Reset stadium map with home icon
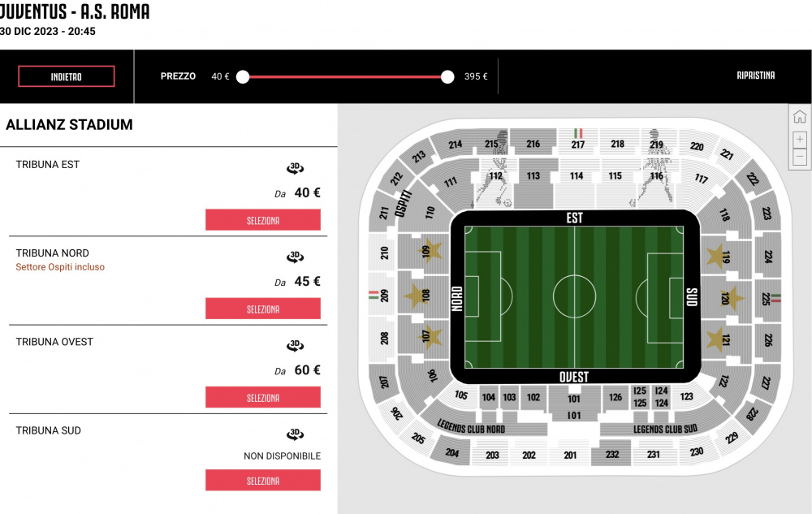The height and width of the screenshot is (514, 812). [800, 116]
